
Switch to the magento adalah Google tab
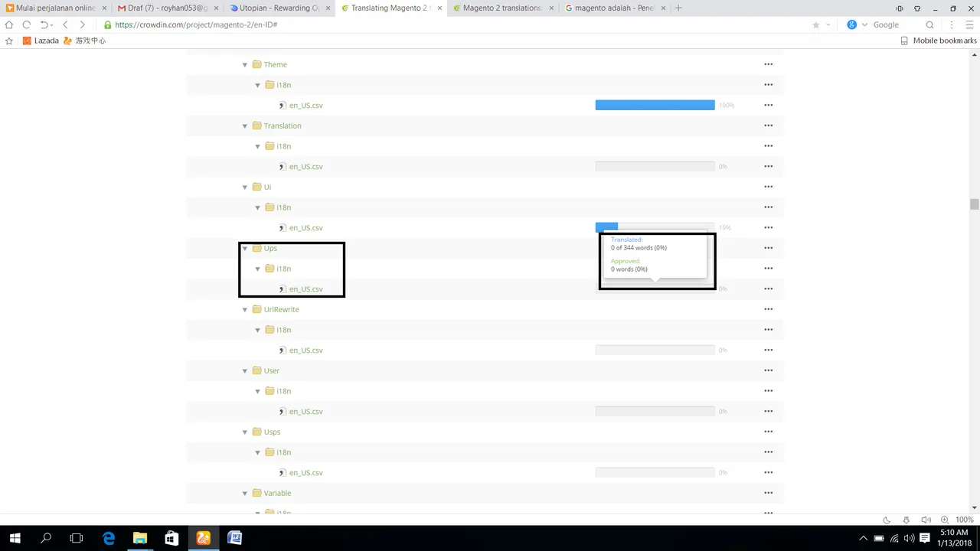[x=613, y=8]
